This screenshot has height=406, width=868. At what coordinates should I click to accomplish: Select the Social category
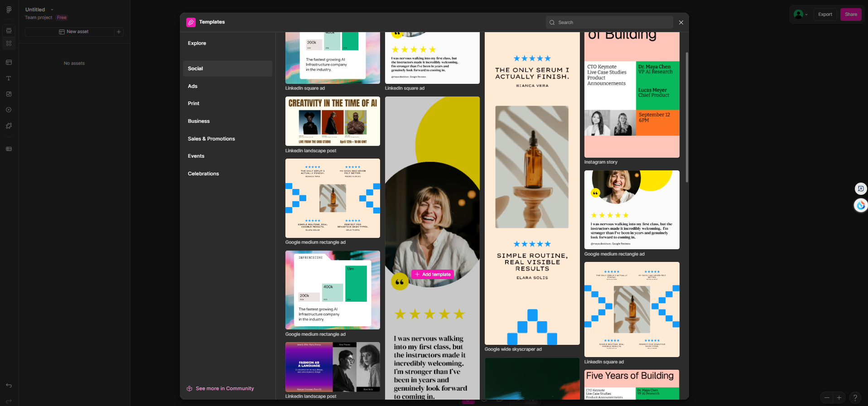click(227, 69)
